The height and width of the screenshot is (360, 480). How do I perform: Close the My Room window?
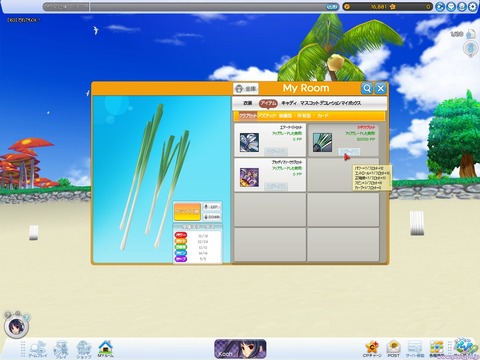point(381,88)
